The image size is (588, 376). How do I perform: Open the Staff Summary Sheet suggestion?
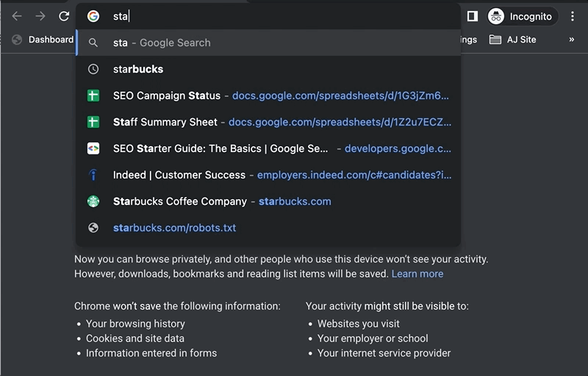268,122
